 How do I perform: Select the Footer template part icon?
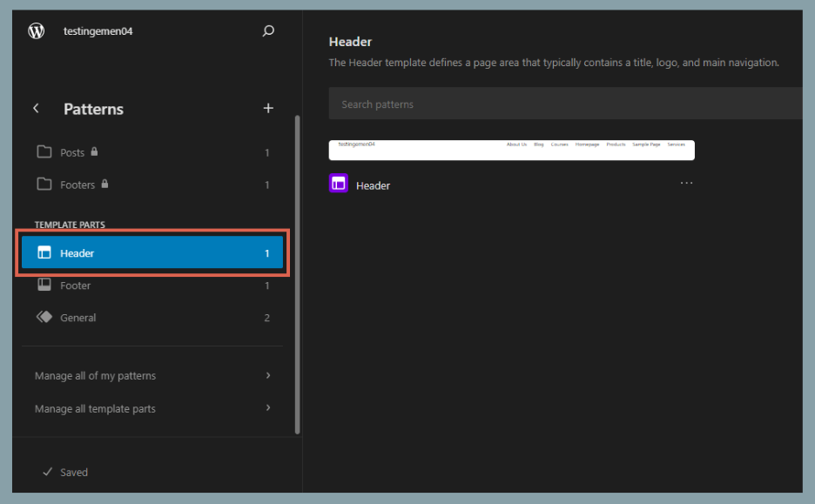click(x=45, y=285)
